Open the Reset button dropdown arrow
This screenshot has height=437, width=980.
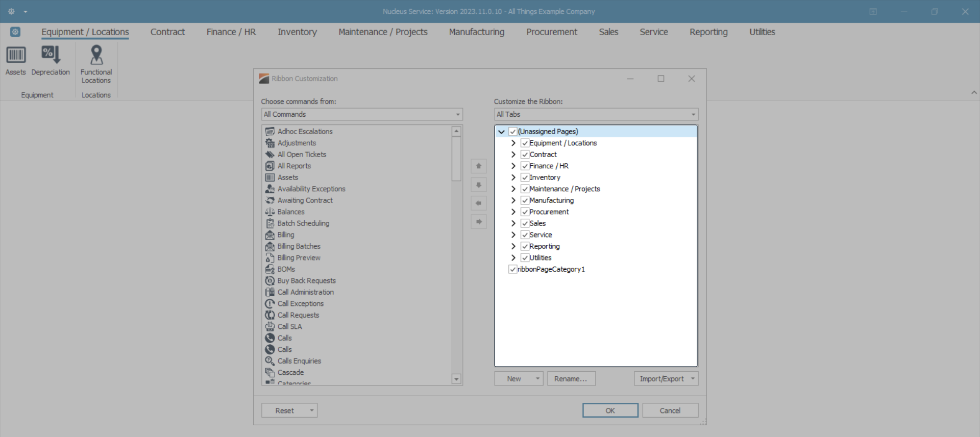coord(311,410)
